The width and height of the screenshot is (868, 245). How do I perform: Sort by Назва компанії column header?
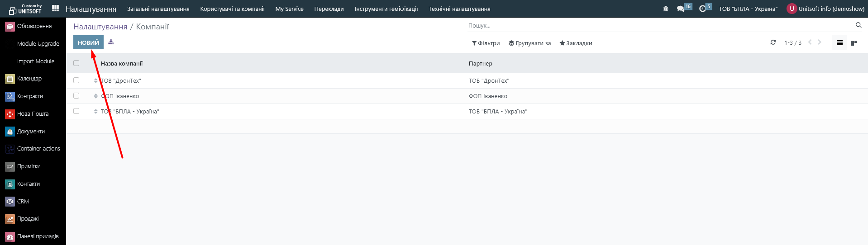click(x=122, y=63)
